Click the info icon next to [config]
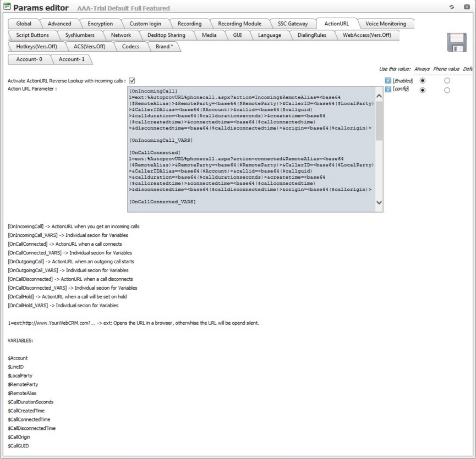The height and width of the screenshot is (459, 476). coord(388,90)
